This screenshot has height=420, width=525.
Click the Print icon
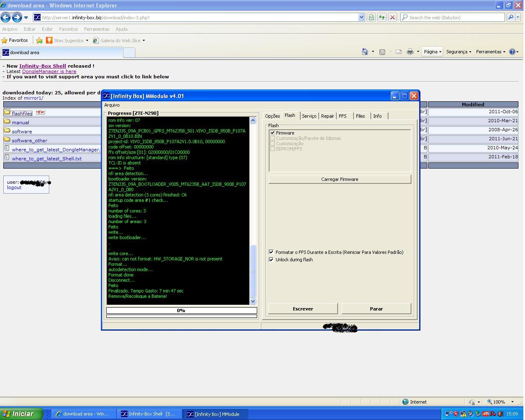pos(410,52)
